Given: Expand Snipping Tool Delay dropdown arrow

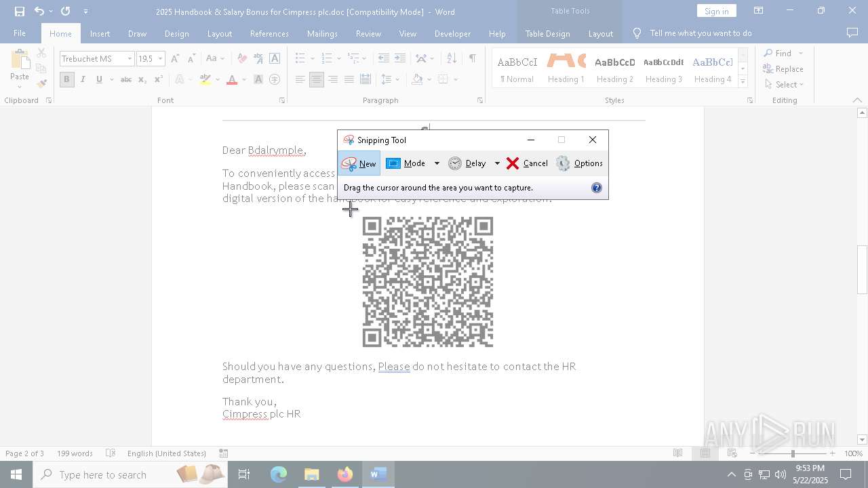Looking at the screenshot, I should coord(497,163).
